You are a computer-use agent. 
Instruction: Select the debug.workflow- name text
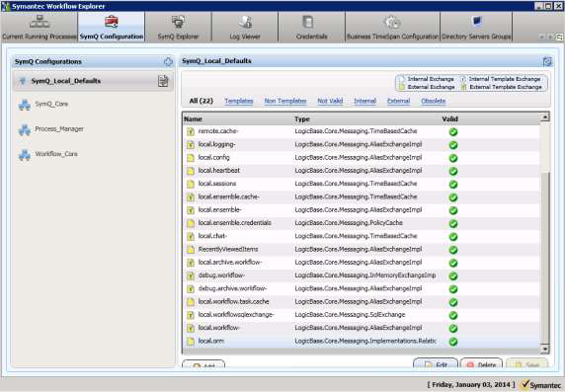coord(221,275)
